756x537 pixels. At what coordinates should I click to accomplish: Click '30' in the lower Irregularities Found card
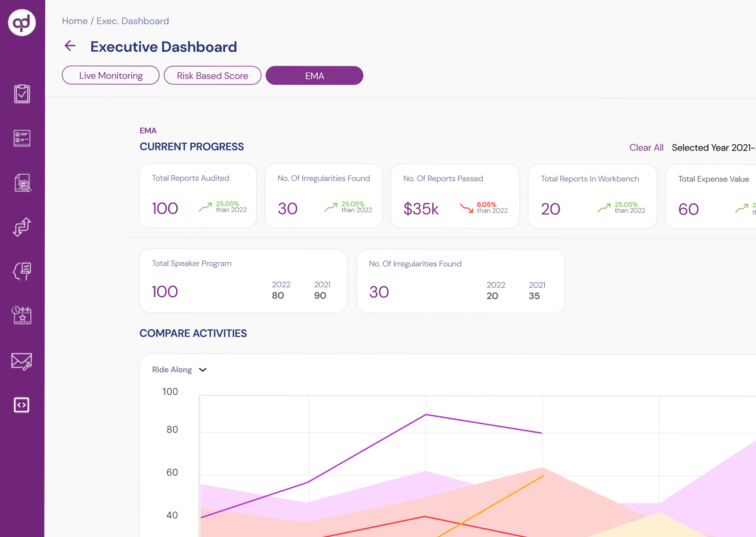point(379,292)
